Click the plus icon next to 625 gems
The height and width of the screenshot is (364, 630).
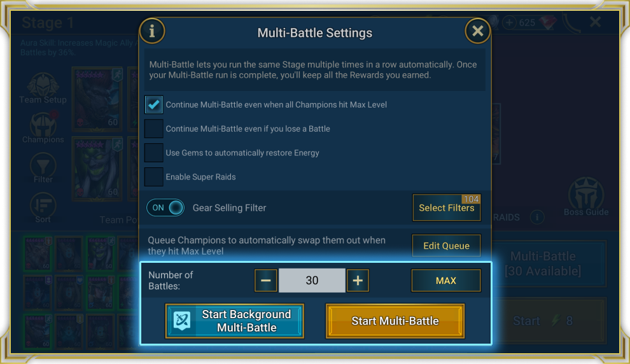click(509, 22)
